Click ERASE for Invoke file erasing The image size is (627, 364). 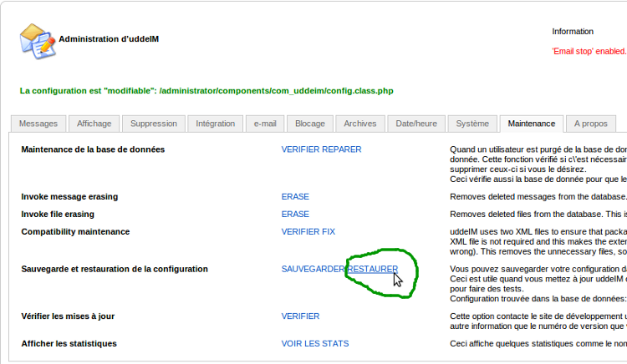click(295, 215)
